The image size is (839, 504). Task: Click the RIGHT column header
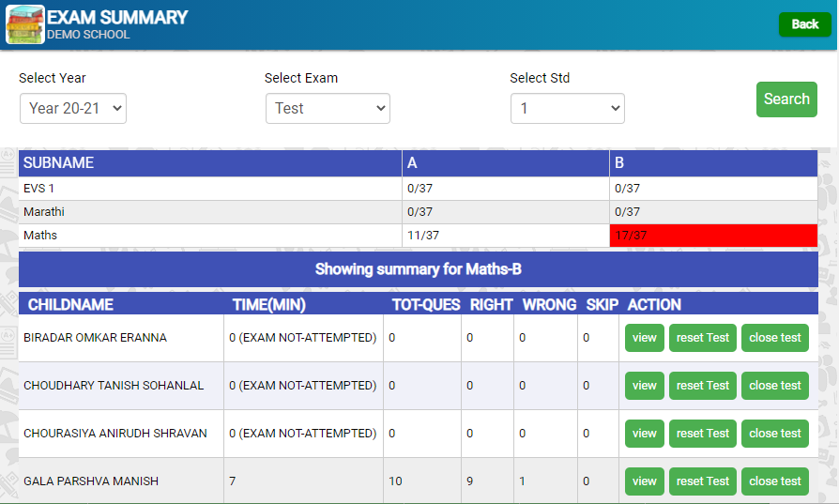tap(491, 305)
